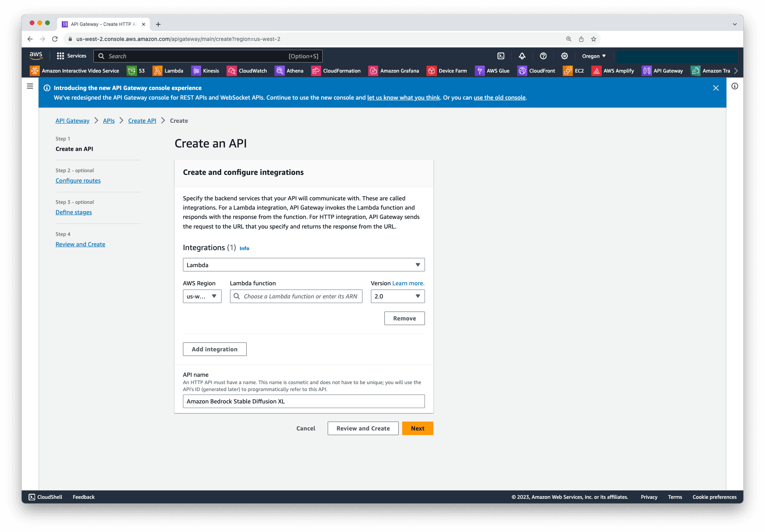Open the Amazon Grafana shortcut
The height and width of the screenshot is (532, 765).
[394, 71]
